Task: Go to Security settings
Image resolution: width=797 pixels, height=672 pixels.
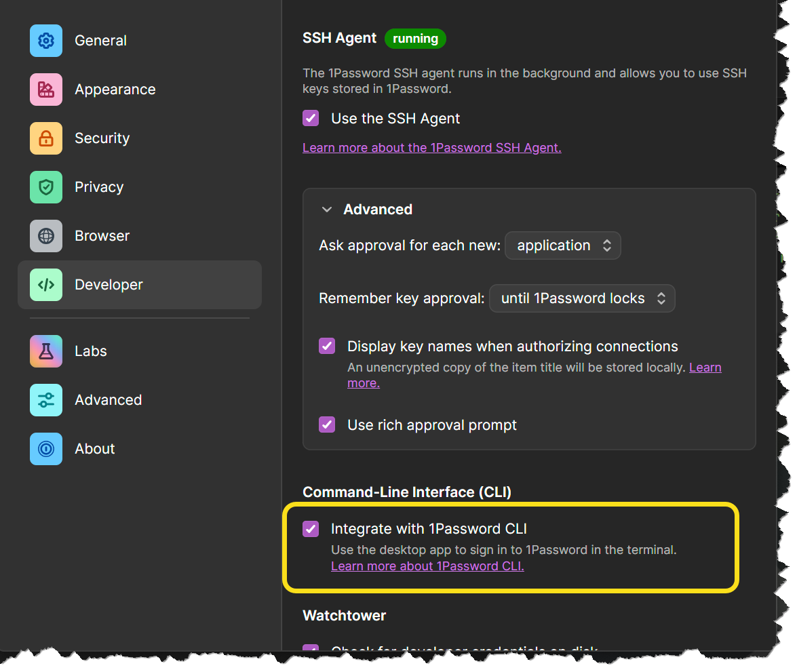Action: pos(139,138)
